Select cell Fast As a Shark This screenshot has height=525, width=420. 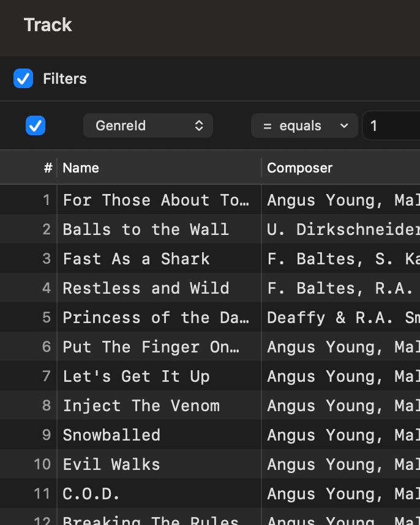pyautogui.click(x=159, y=258)
